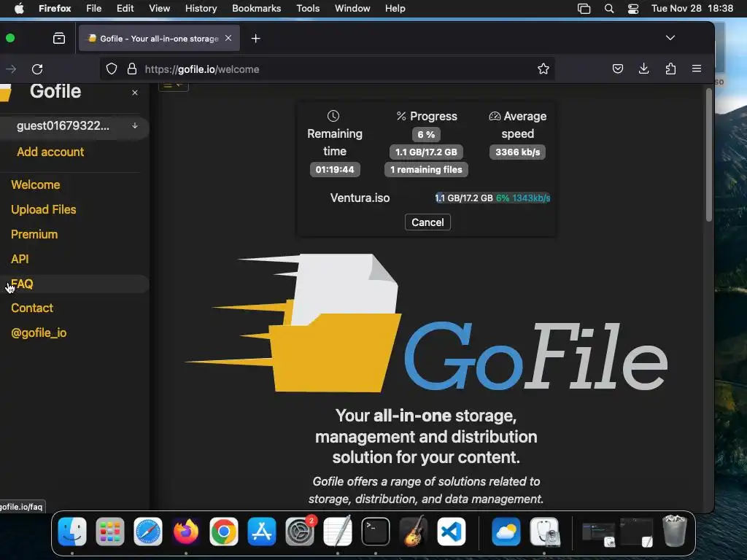Launch Safari from the dock
Viewport: 747px width, 560px height.
[147, 532]
